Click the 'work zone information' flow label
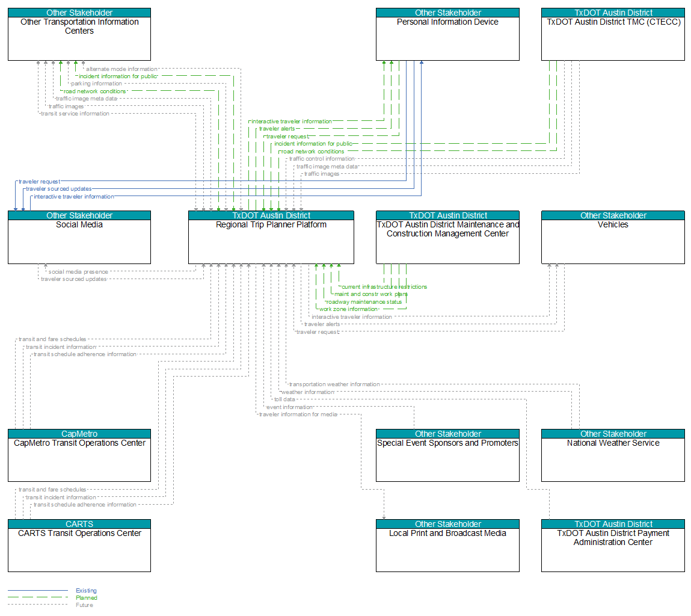 tap(349, 309)
